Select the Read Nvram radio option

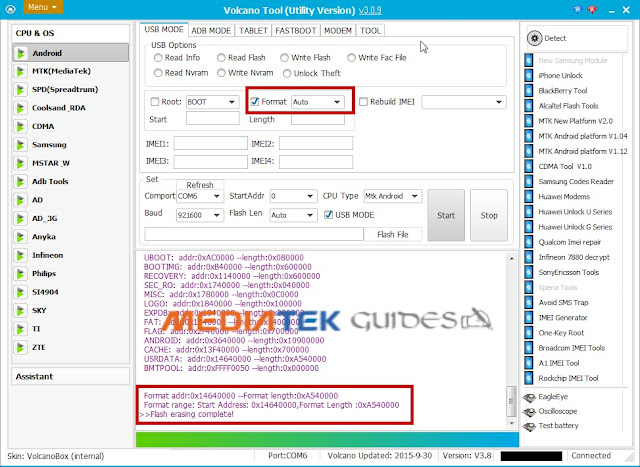click(158, 73)
